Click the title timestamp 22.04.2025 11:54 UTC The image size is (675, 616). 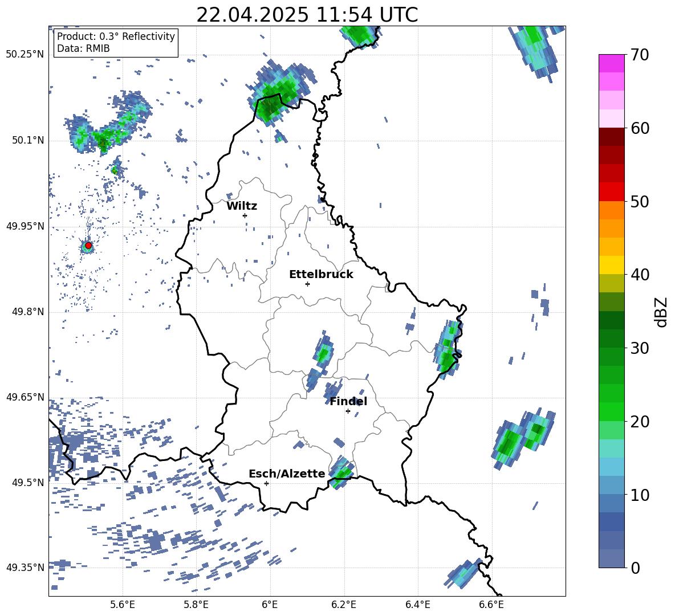click(307, 15)
